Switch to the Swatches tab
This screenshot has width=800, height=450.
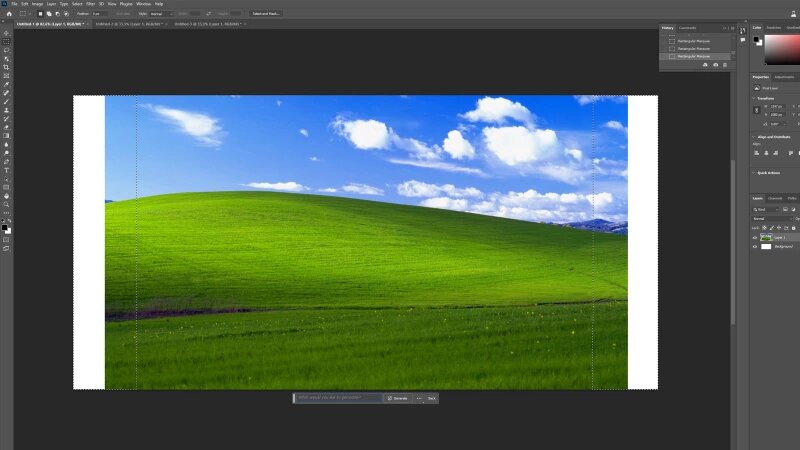point(773,28)
